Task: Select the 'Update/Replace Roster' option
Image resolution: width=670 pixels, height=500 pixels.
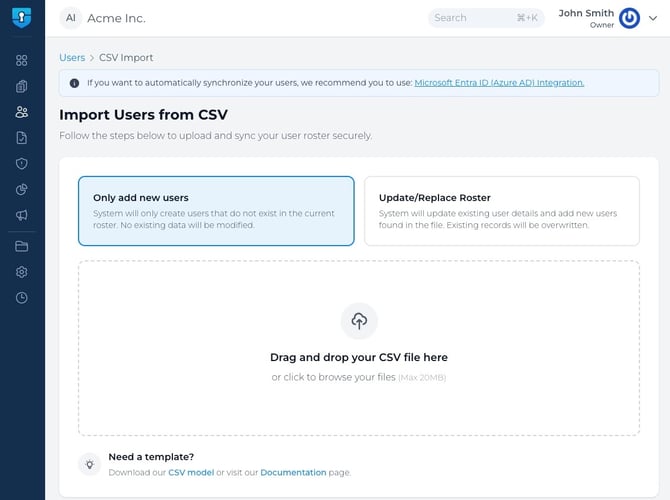Action: [501, 211]
